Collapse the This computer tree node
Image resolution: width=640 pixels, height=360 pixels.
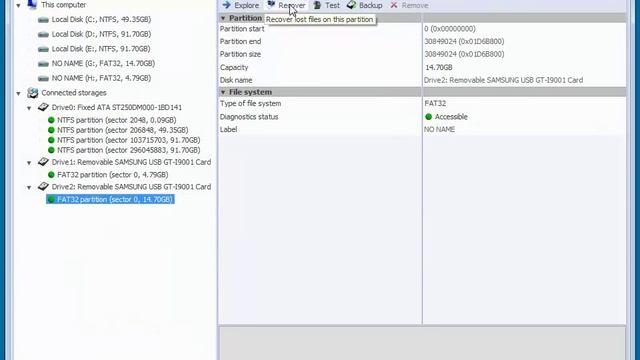tap(18, 5)
